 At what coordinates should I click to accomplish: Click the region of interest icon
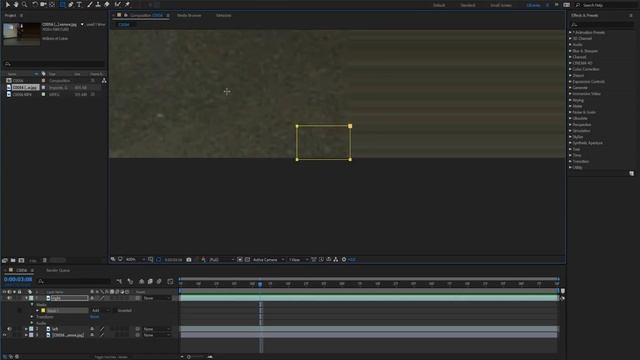pyautogui.click(x=240, y=260)
